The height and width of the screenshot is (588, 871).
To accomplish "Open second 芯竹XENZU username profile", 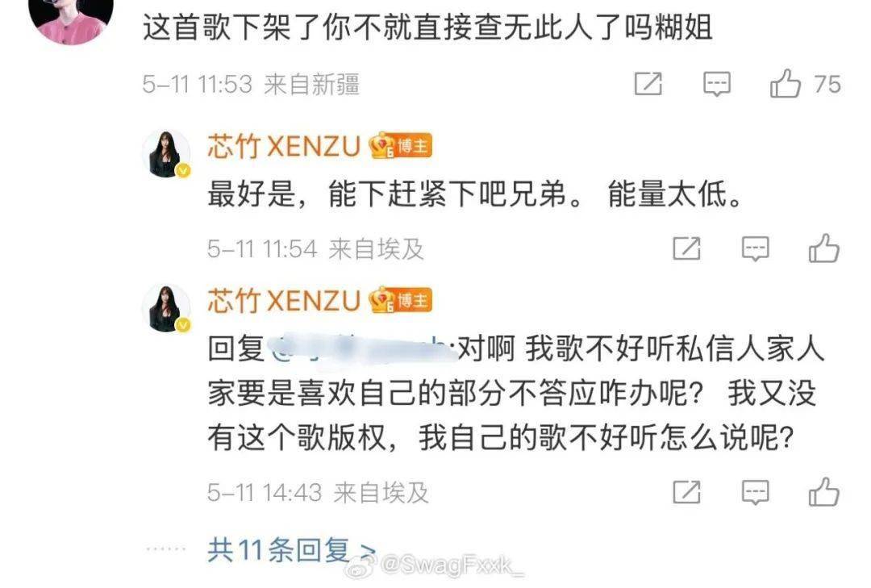I will click(x=284, y=301).
